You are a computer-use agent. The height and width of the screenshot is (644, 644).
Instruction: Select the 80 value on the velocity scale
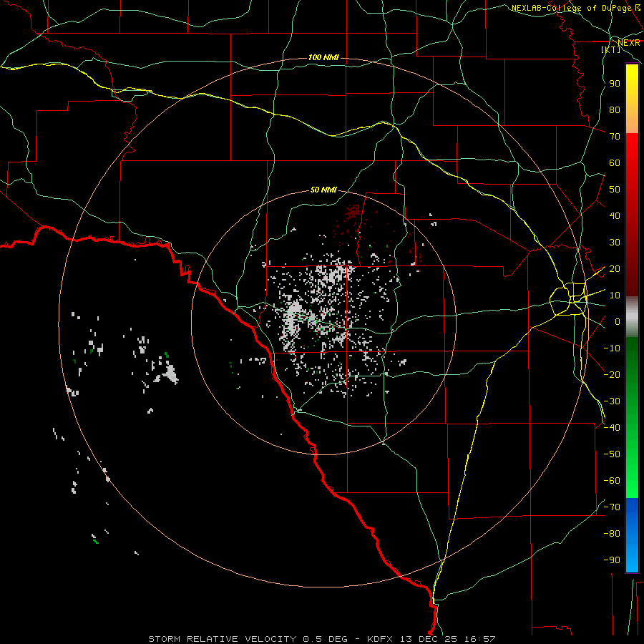(x=615, y=110)
